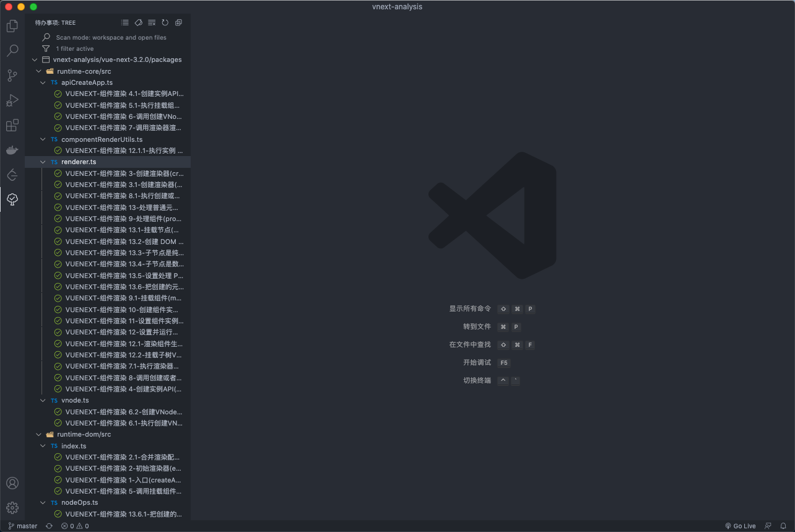This screenshot has width=795, height=532.
Task: Click the Todo Tree expand/collapse-all icon
Action: (x=178, y=22)
